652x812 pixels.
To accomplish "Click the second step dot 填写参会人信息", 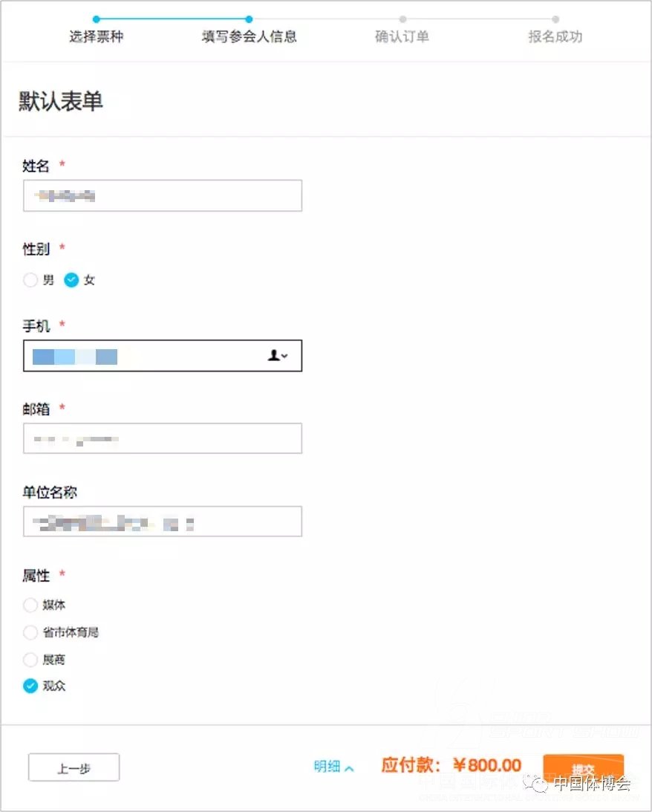I will 249,19.
